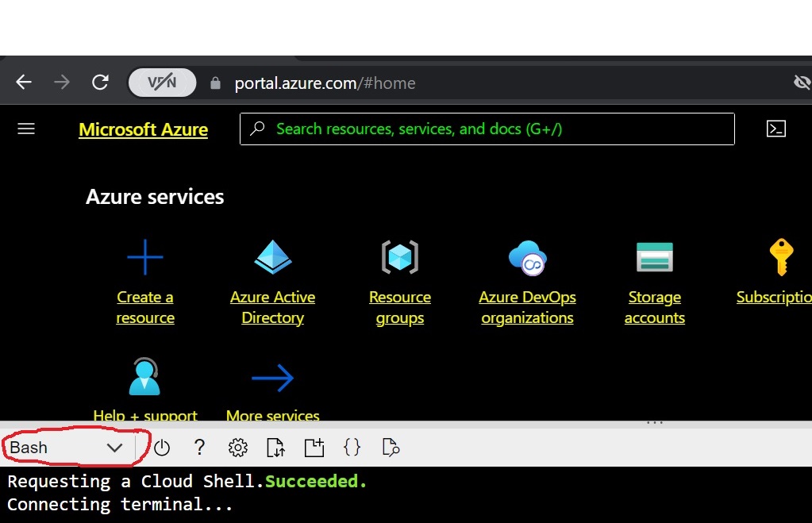Click the Resource groups cube icon
812x523 pixels.
(x=400, y=257)
